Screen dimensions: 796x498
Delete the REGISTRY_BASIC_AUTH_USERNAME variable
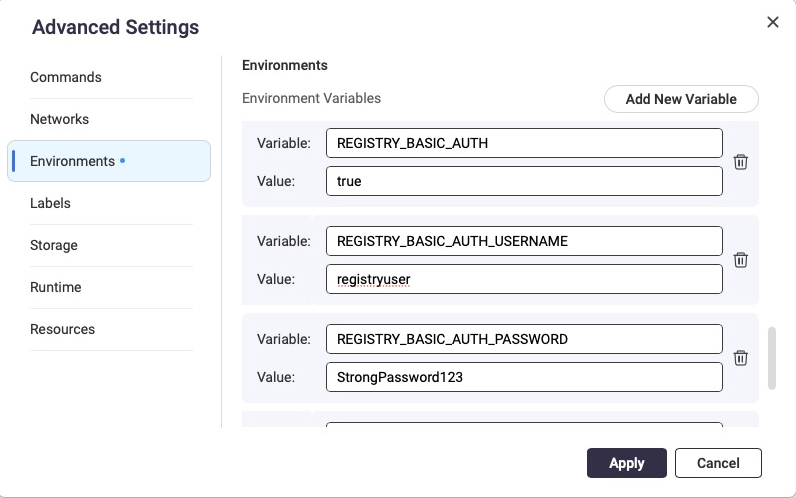741,260
